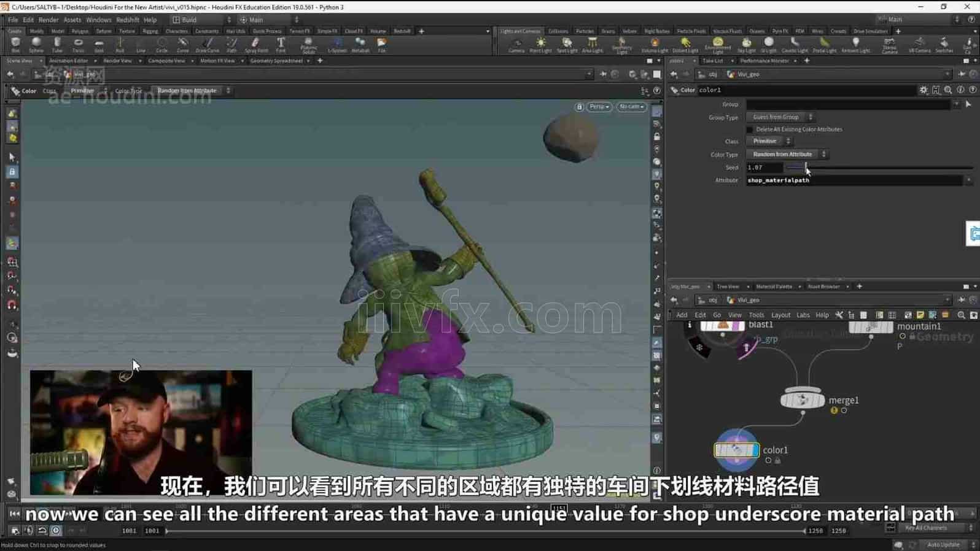
Task: Open the Attribute field dropdown arrow
Action: pyautogui.click(x=969, y=180)
